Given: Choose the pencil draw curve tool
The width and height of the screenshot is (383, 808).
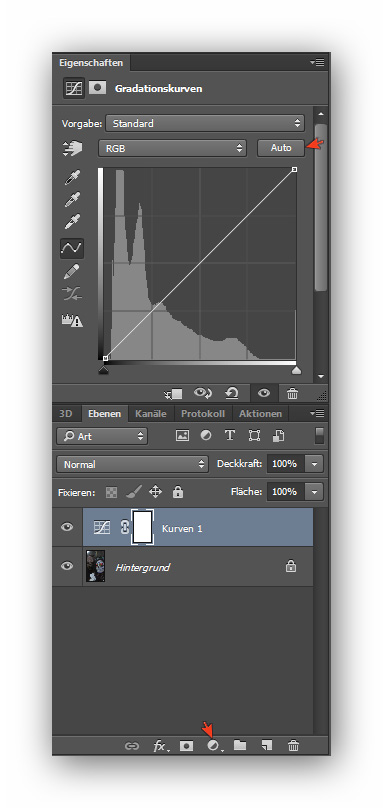Looking at the screenshot, I should coord(72,272).
